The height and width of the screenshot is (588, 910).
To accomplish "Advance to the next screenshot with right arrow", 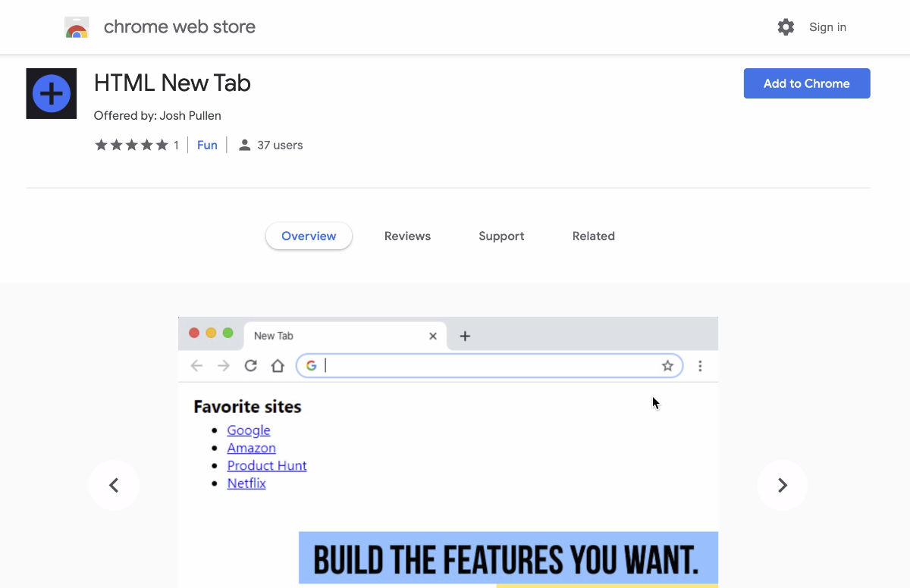I will pyautogui.click(x=783, y=485).
